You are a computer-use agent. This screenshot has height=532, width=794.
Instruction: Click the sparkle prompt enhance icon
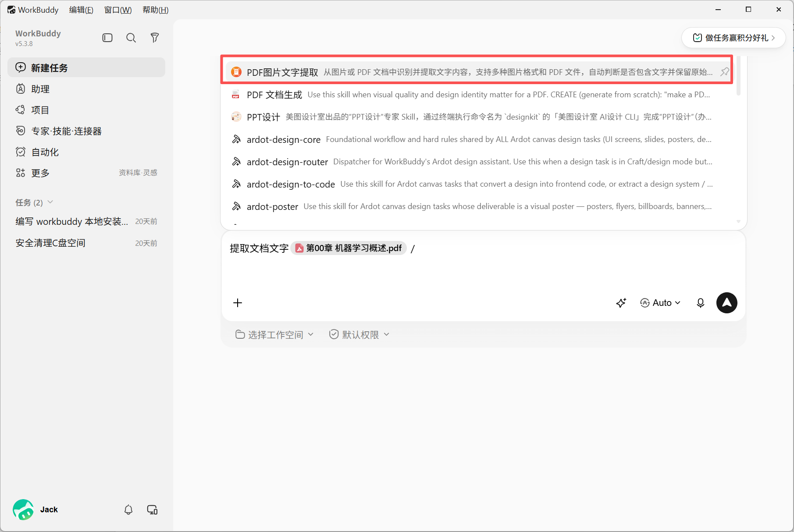[621, 303]
